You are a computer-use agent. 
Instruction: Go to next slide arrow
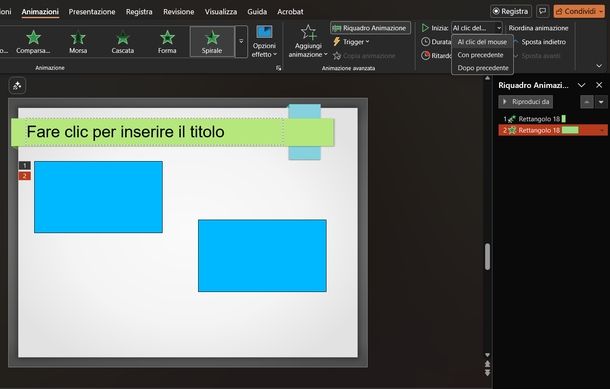pyautogui.click(x=487, y=373)
